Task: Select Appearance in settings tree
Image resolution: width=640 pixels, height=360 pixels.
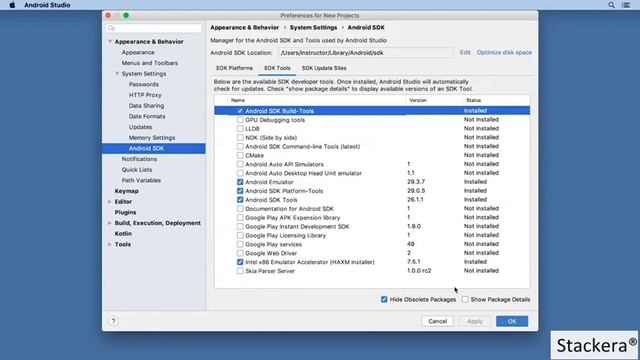Action: [x=138, y=52]
